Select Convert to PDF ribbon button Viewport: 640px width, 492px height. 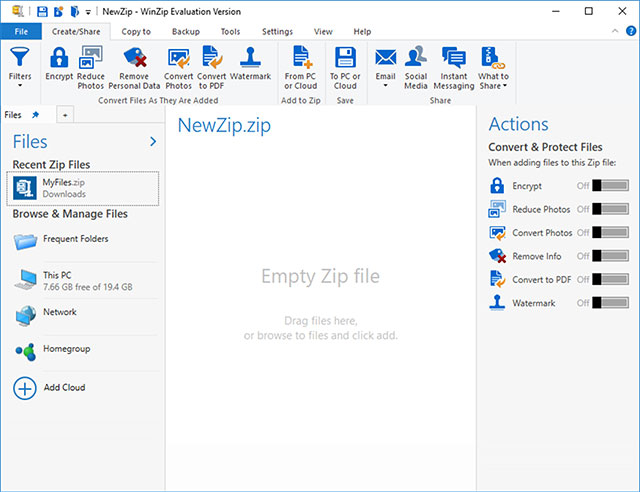click(211, 68)
